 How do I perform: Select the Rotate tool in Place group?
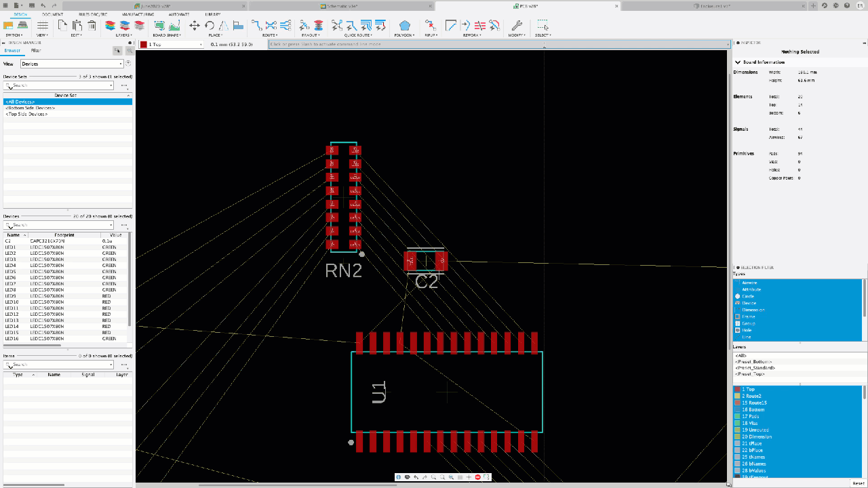(210, 26)
